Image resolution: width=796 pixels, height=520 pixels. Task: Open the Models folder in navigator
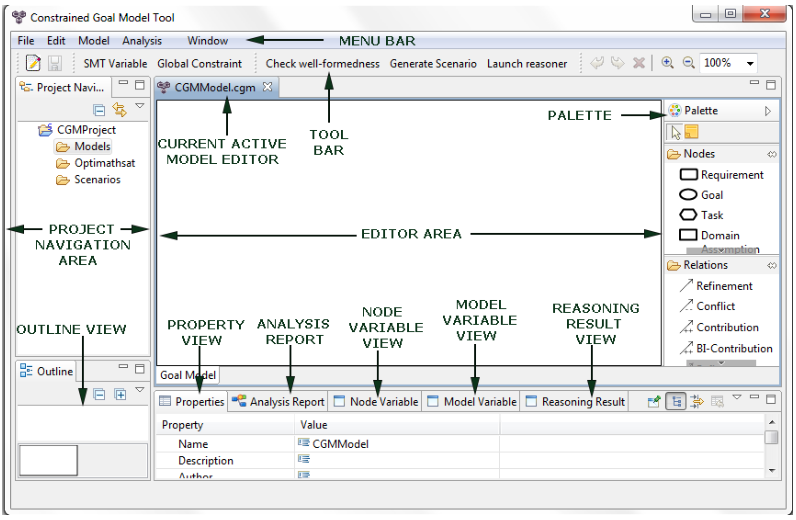click(83, 147)
